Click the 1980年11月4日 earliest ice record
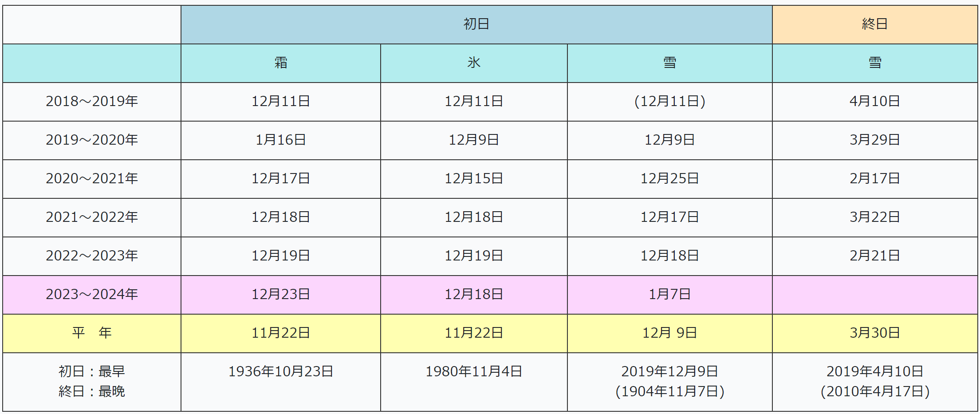Screen dimensions: 980x414 pos(473,371)
